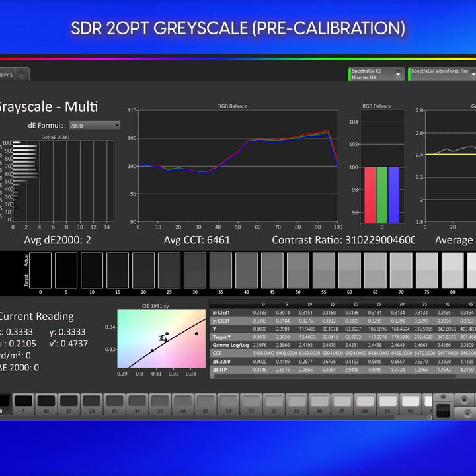Click the 'Current Reading' heading

36,316
